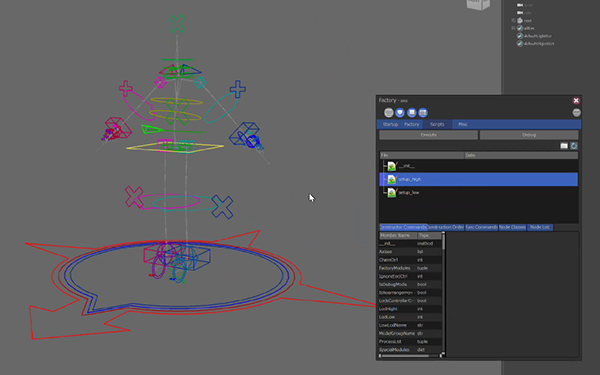Click the view cube in viewport corner
This screenshot has height=375, width=600.
click(478, 5)
